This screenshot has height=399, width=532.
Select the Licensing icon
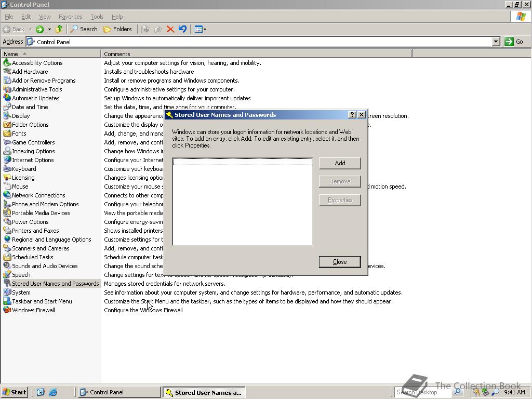coord(7,178)
